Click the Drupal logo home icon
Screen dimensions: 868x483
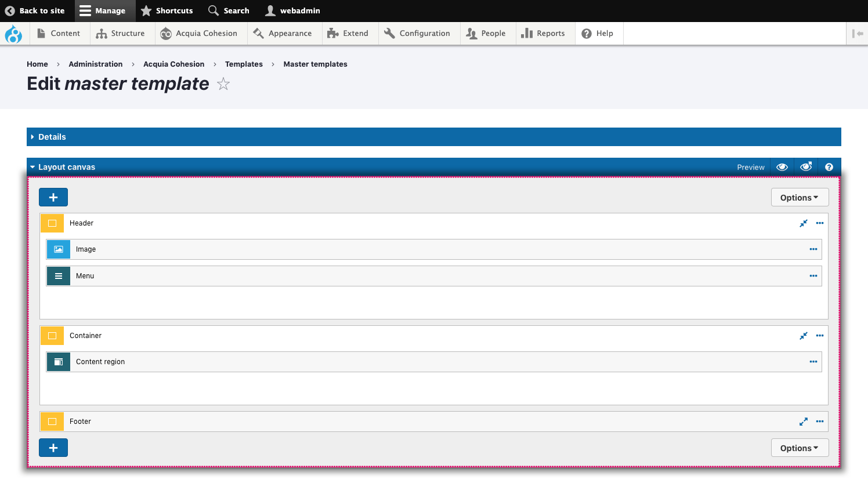[13, 34]
